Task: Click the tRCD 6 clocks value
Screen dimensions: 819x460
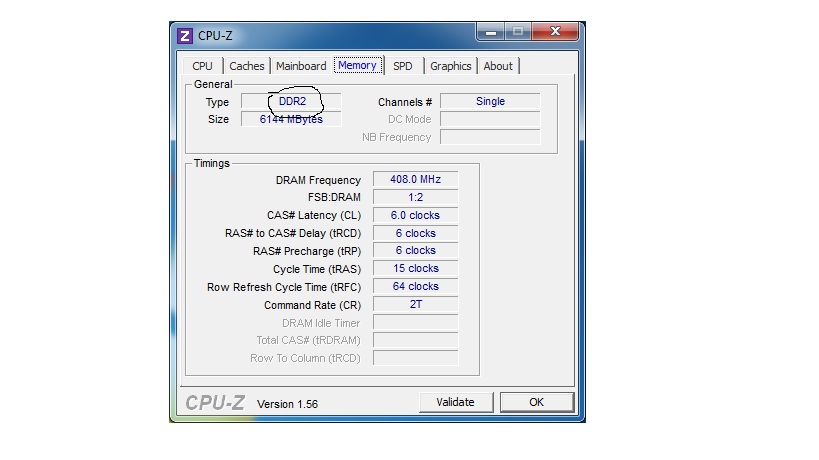Action: pos(416,233)
